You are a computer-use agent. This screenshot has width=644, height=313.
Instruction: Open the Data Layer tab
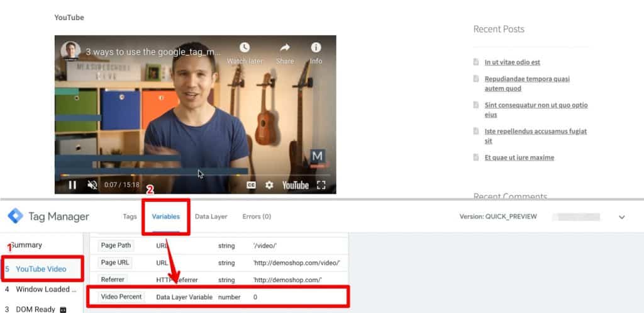coord(211,217)
